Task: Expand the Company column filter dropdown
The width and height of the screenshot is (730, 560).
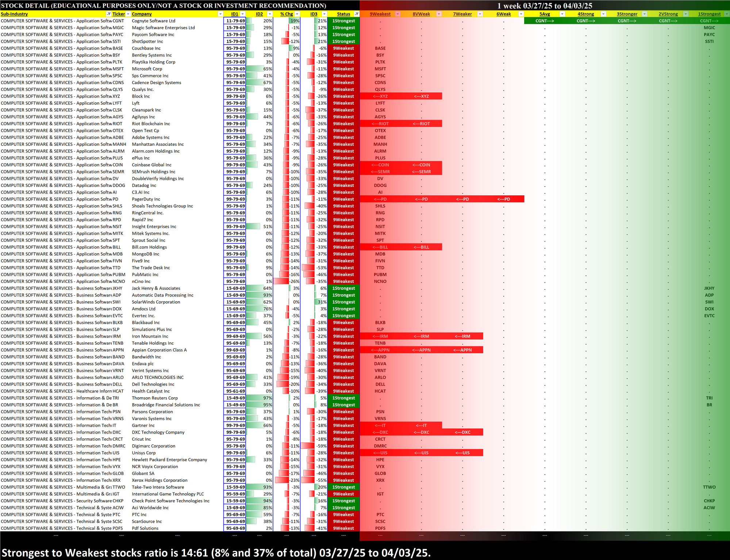Action: [220, 14]
